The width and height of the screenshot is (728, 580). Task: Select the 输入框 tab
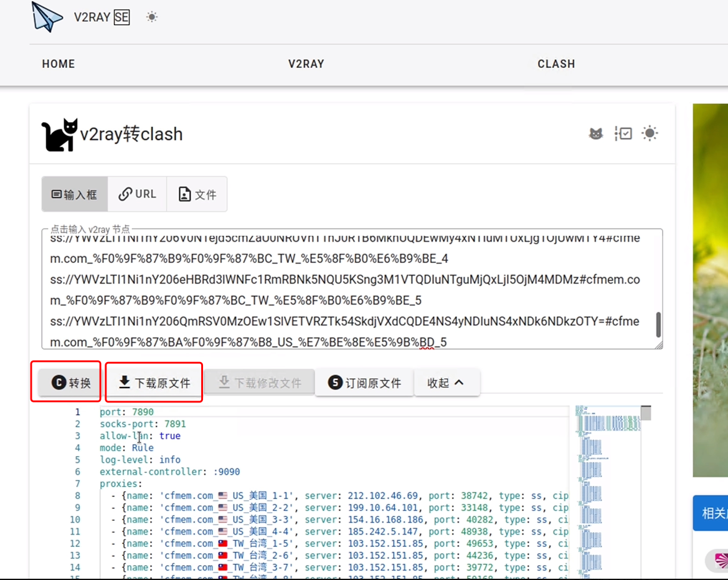coord(75,194)
